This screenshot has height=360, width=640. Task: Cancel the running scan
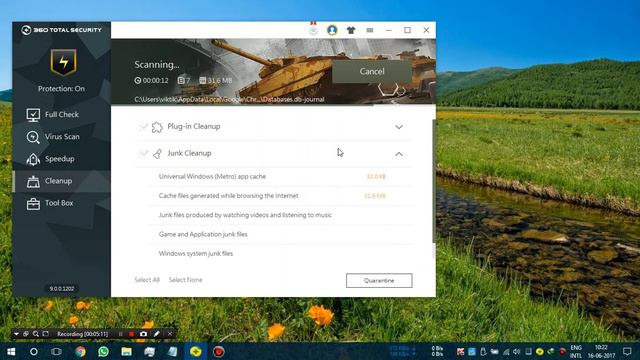pos(372,71)
